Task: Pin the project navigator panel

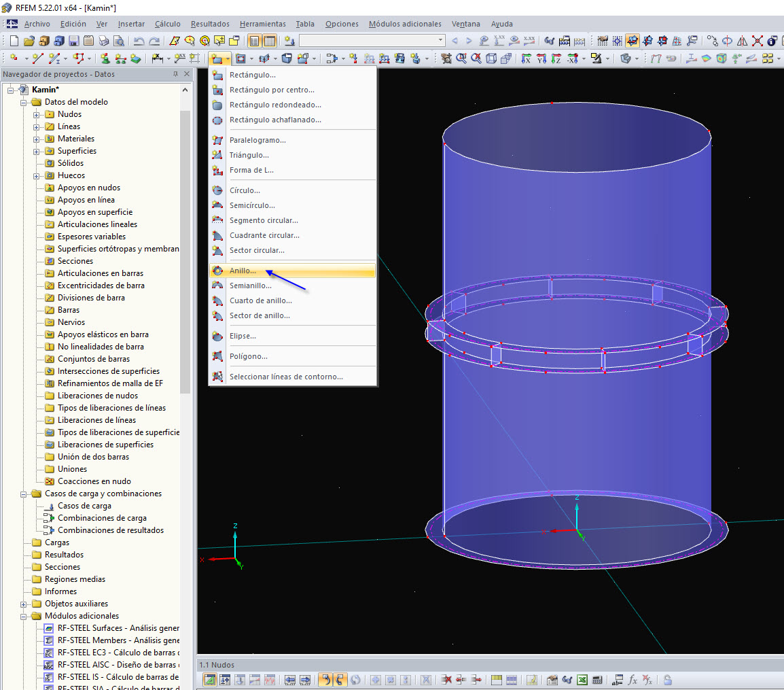Action: click(x=176, y=74)
